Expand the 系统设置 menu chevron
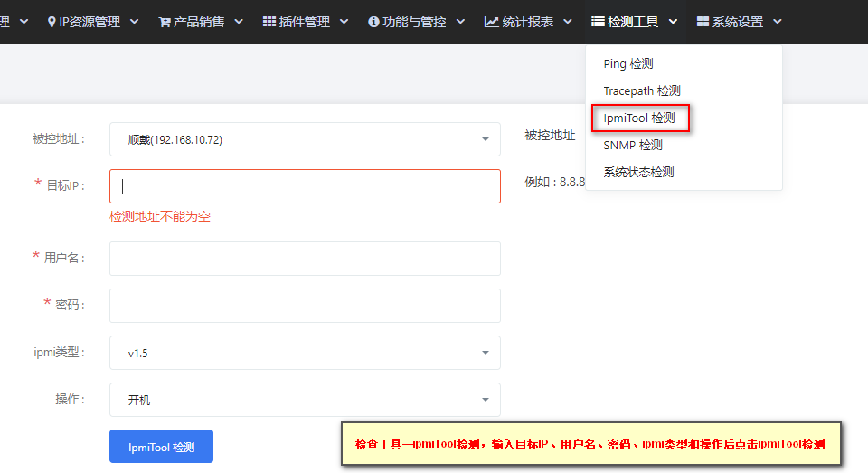 click(x=778, y=22)
